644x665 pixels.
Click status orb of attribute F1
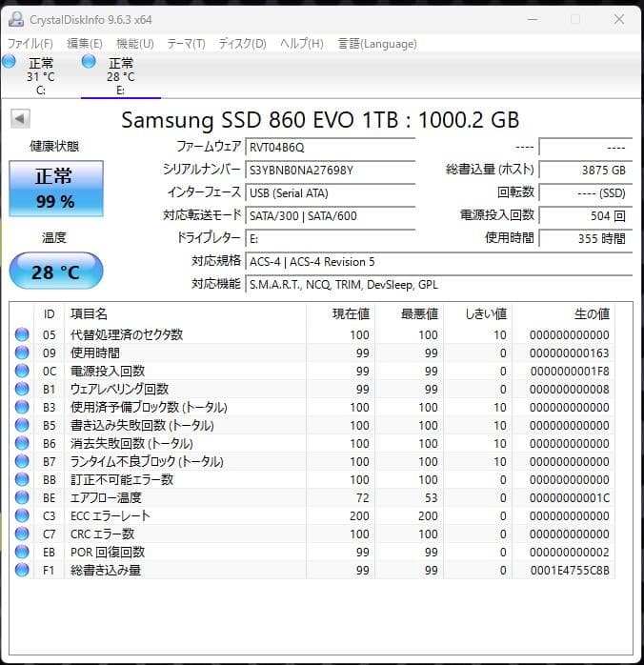(22, 571)
